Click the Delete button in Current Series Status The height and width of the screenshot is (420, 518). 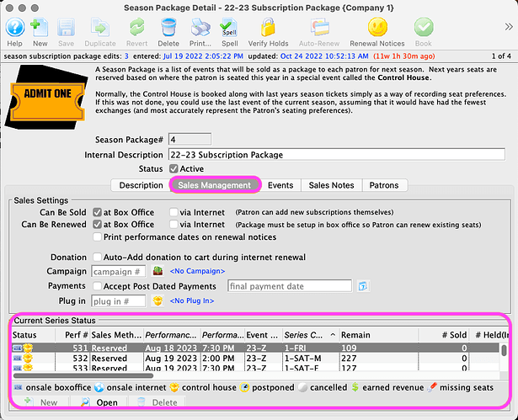click(158, 402)
